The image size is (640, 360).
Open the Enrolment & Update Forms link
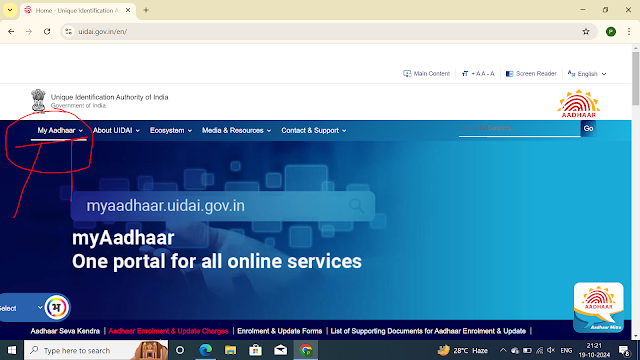tap(280, 331)
